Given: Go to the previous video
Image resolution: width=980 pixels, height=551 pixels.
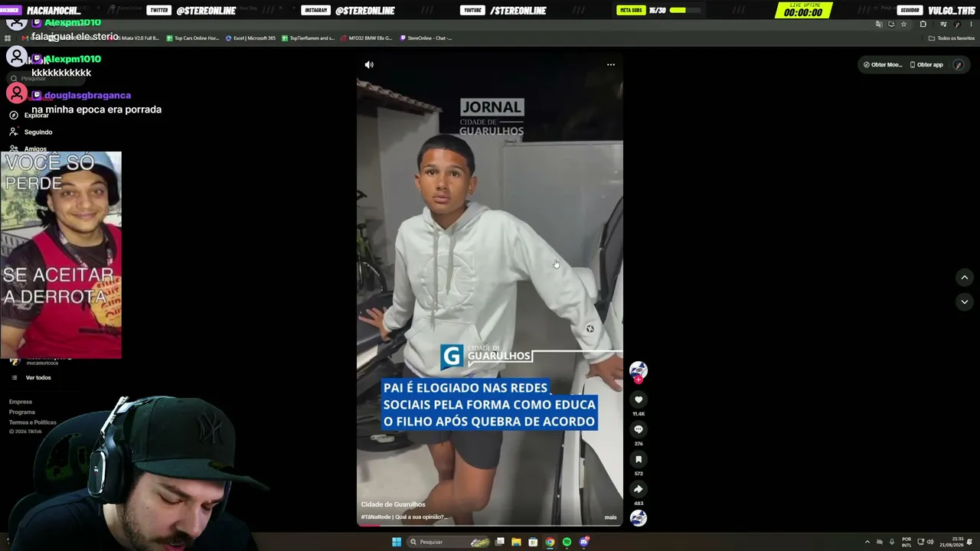Looking at the screenshot, I should coord(965,277).
